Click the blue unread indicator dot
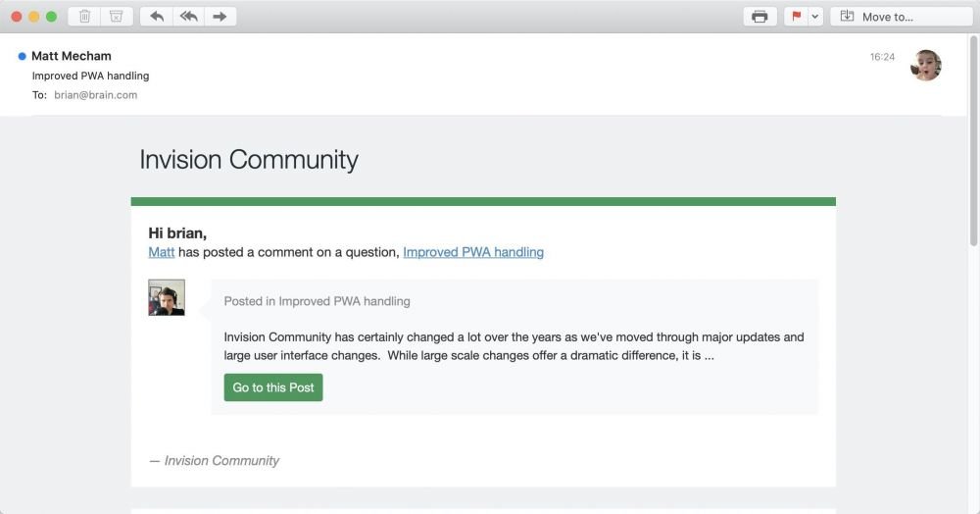Viewport: 980px width, 514px height. coord(22,56)
